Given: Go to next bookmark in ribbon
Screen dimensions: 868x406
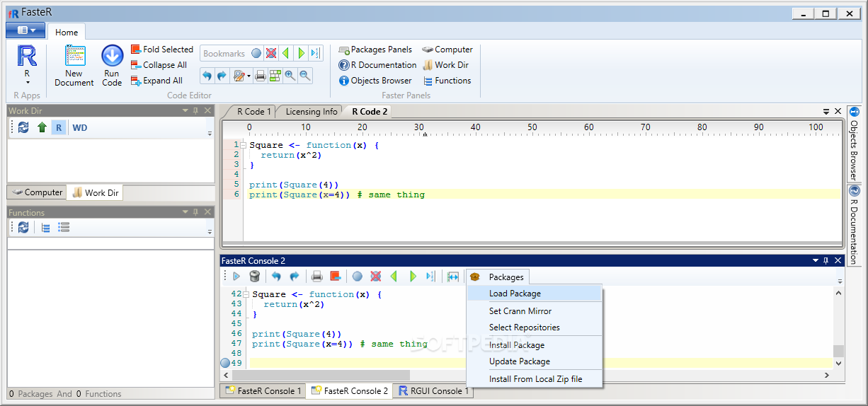Looking at the screenshot, I should [301, 53].
